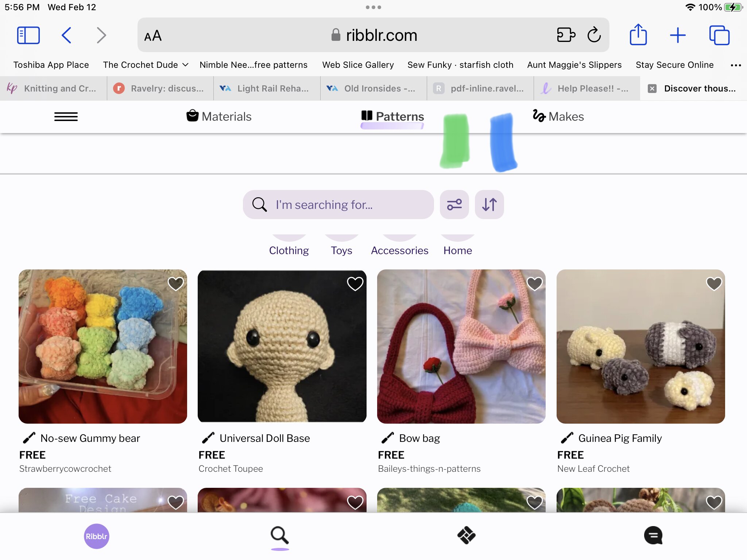
Task: Open the No-sew Gummy bear thumbnail
Action: (x=103, y=346)
